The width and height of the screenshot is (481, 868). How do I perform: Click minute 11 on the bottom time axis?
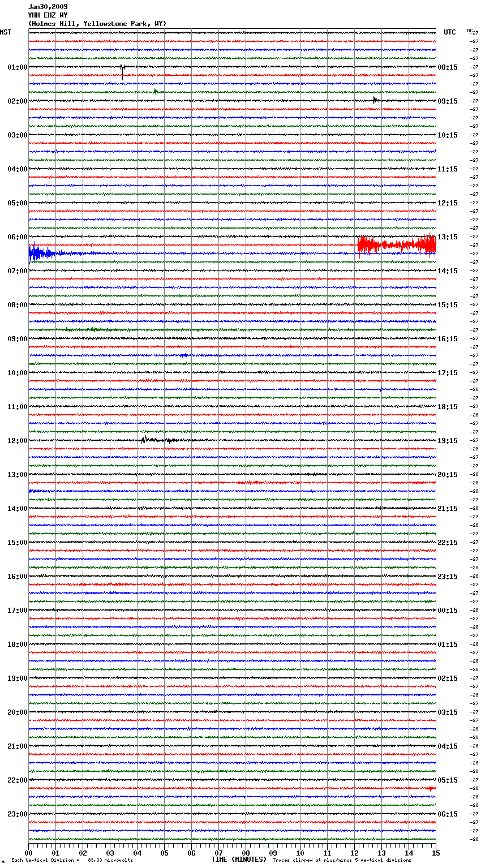pyautogui.click(x=327, y=853)
